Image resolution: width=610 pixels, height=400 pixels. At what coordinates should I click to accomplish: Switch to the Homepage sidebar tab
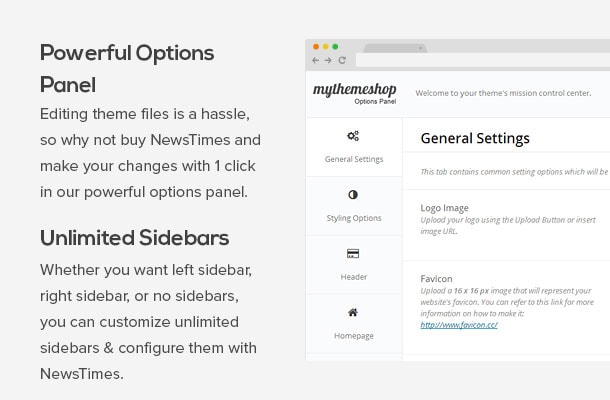(354, 324)
